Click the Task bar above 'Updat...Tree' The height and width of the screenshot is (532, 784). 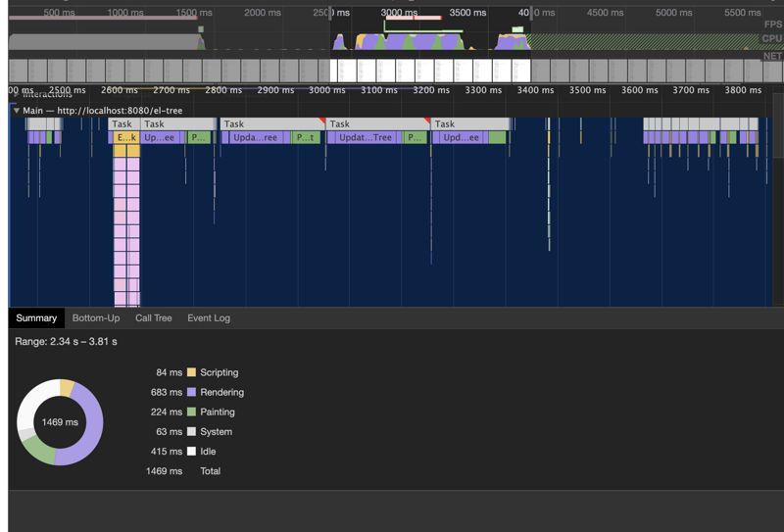376,124
